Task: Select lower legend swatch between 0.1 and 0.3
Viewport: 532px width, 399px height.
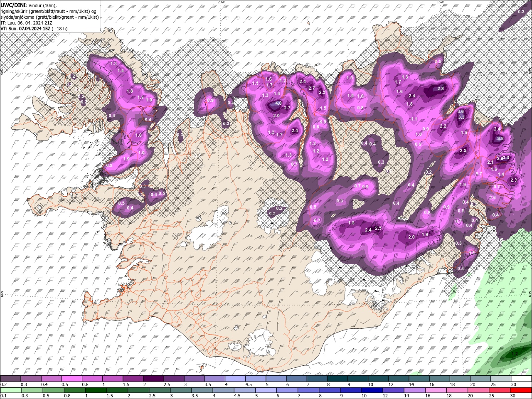Action: 10,390
